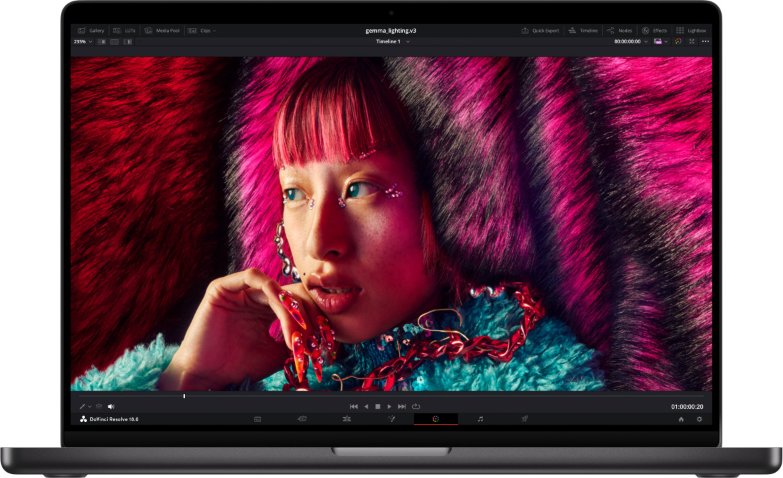Open the LUTs browser
The image size is (783, 478).
125,31
